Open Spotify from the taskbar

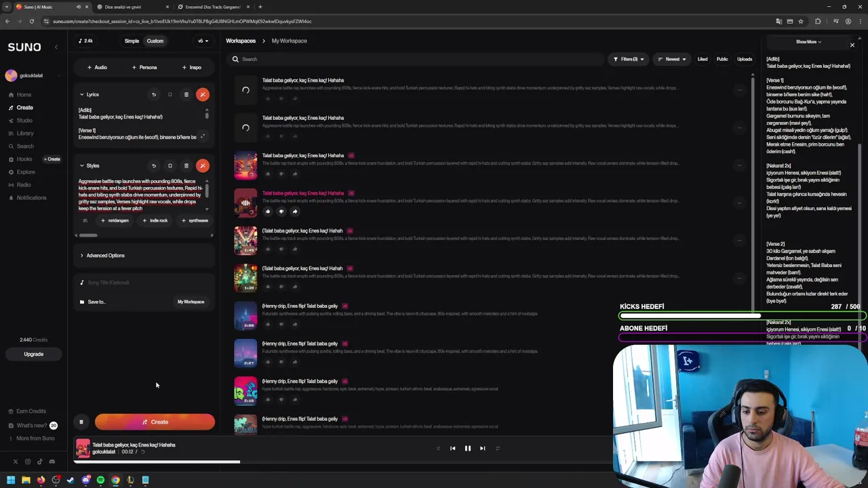[x=100, y=480]
